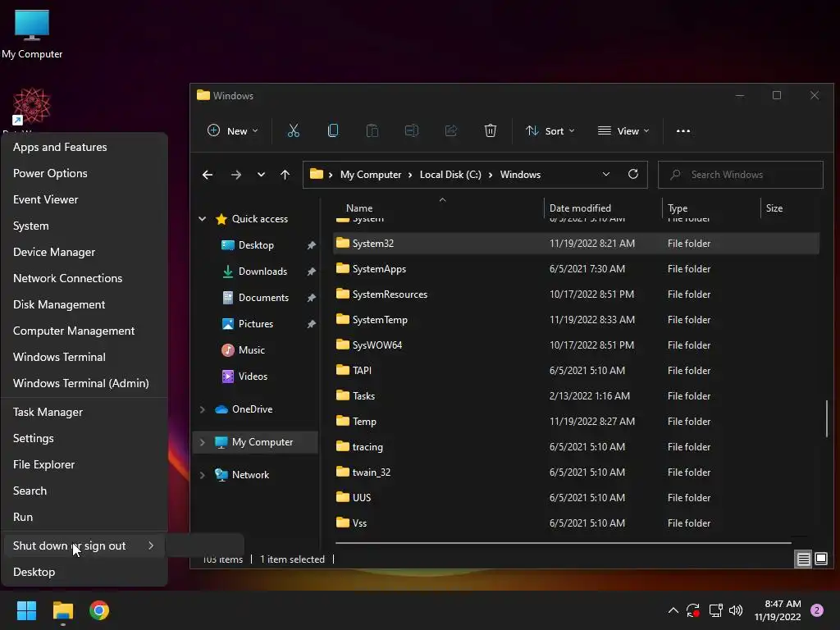
Task: Click the network tray icon
Action: (715, 610)
